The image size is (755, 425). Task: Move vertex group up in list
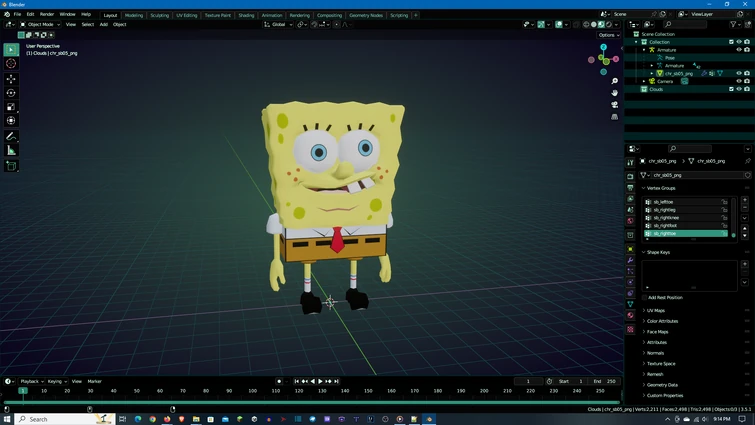point(745,228)
